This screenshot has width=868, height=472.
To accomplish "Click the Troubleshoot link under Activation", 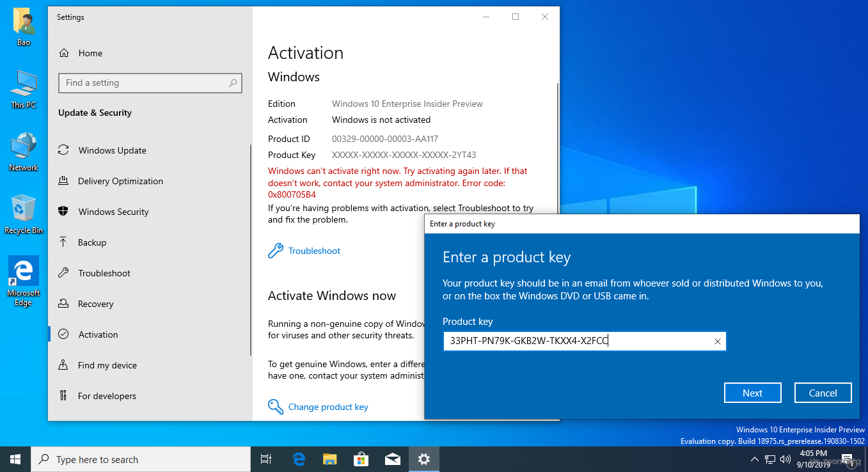I will [x=314, y=251].
